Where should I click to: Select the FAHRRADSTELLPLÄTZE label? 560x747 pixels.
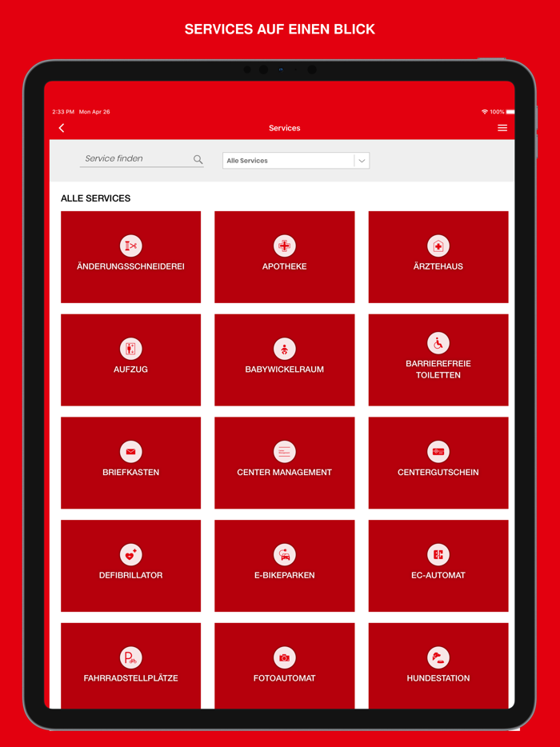pyautogui.click(x=130, y=678)
